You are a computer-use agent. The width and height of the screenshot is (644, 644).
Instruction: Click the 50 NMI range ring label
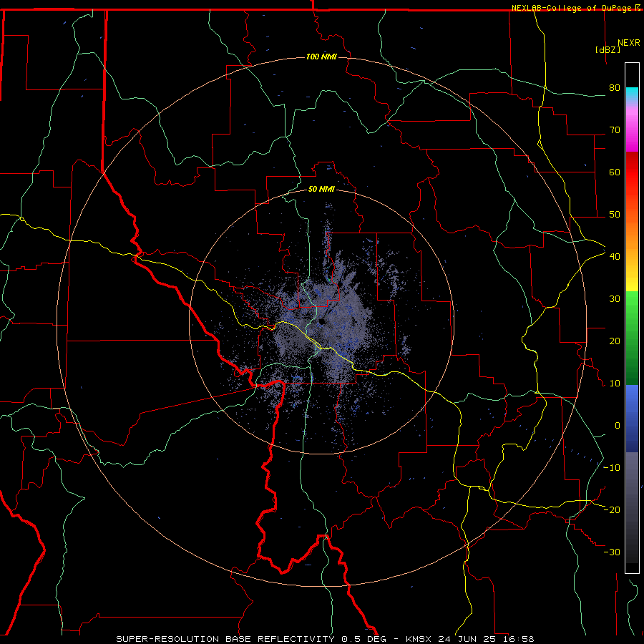[321, 189]
